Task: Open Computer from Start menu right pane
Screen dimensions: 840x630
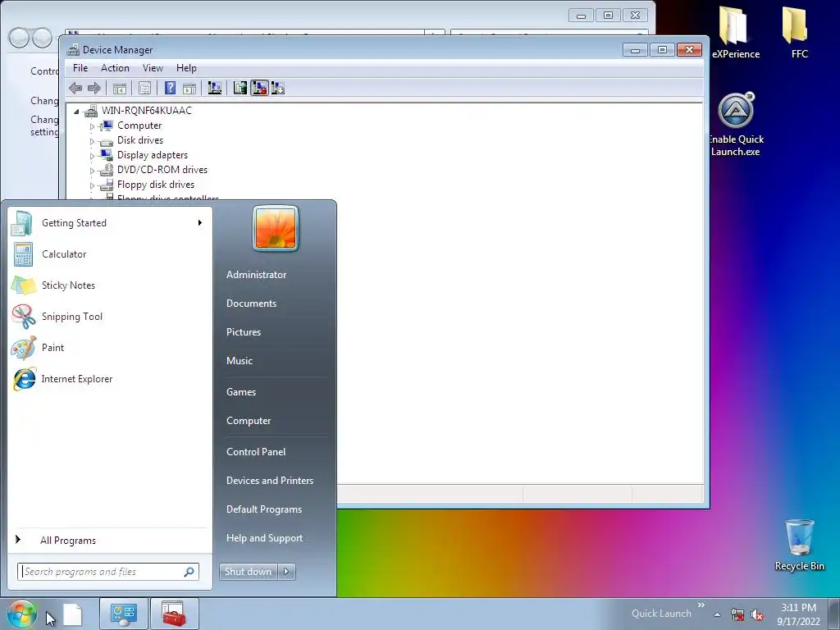Action: [x=249, y=421]
